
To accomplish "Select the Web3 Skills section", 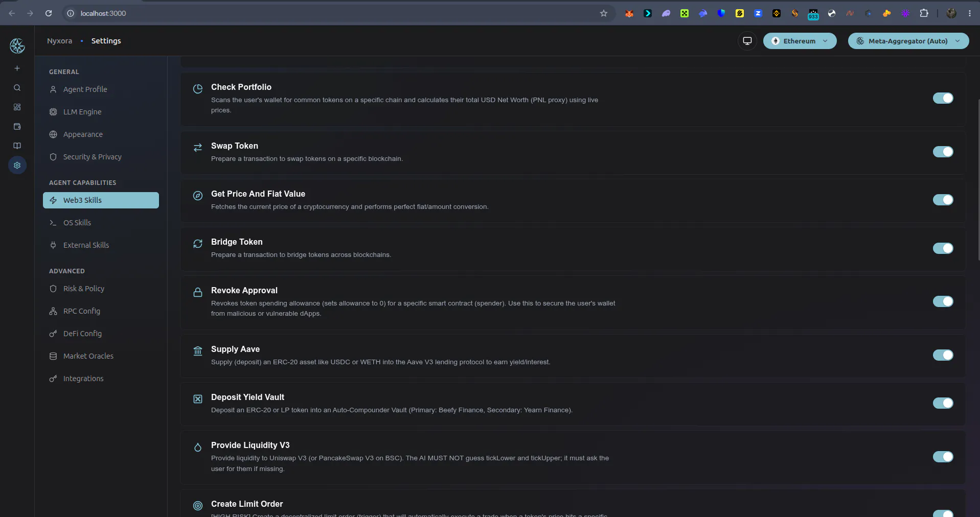I will pos(101,200).
